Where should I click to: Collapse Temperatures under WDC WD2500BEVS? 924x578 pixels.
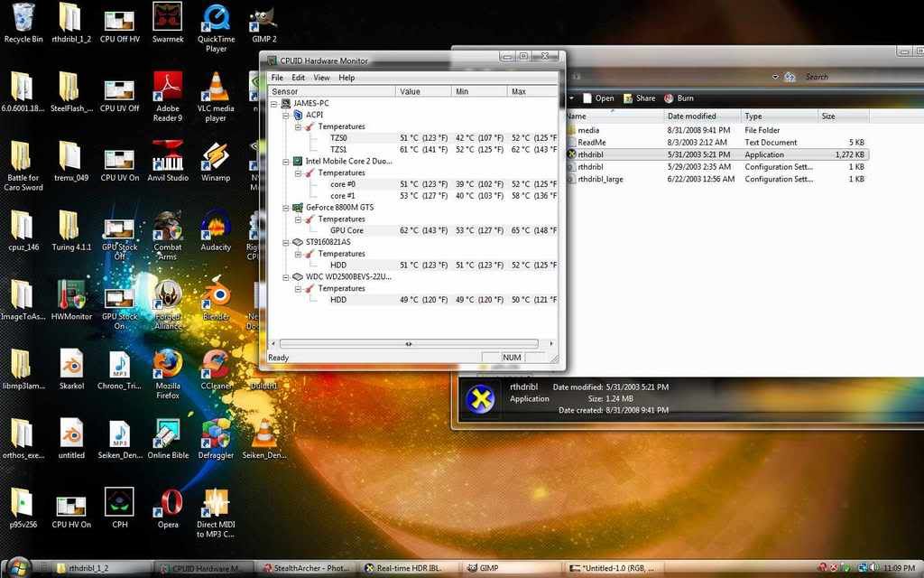[298, 288]
